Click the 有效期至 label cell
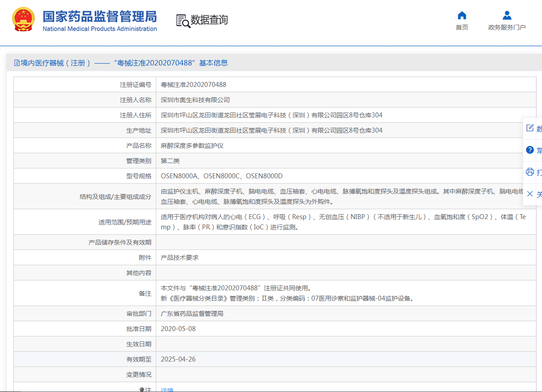 click(85, 359)
